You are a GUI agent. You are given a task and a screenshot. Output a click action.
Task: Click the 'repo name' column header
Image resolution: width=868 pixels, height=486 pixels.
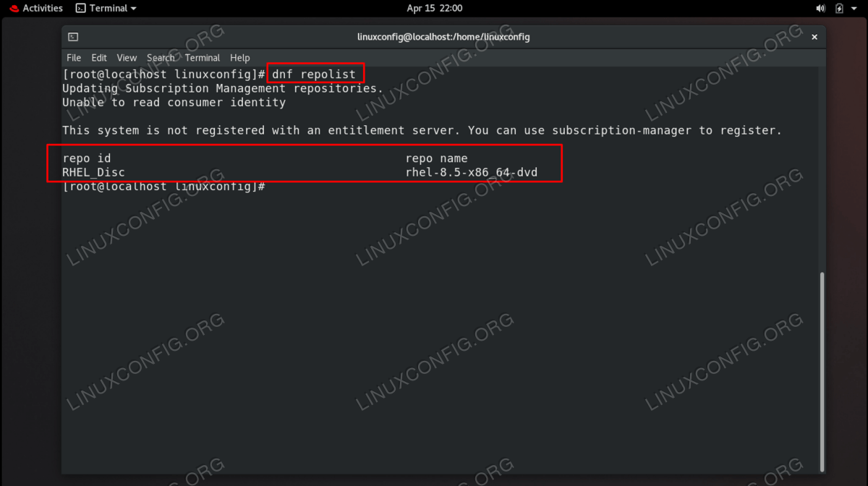437,158
